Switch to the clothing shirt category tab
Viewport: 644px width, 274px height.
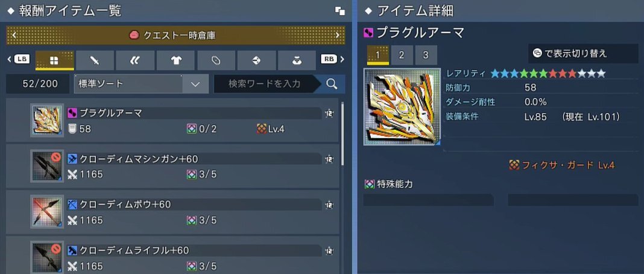(x=176, y=60)
